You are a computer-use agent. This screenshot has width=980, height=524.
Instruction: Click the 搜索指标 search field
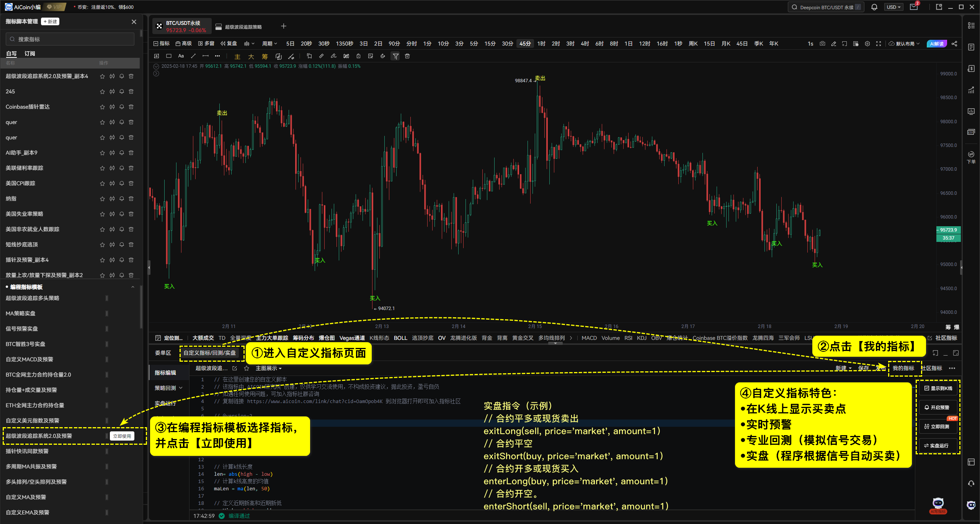click(x=70, y=39)
